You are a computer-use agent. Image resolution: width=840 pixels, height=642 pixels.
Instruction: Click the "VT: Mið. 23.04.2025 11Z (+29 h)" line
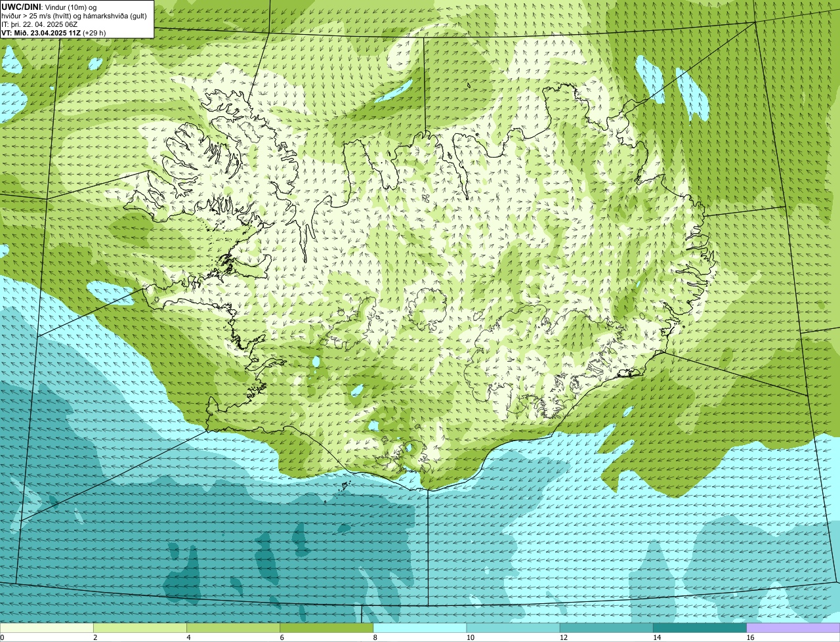click(54, 33)
